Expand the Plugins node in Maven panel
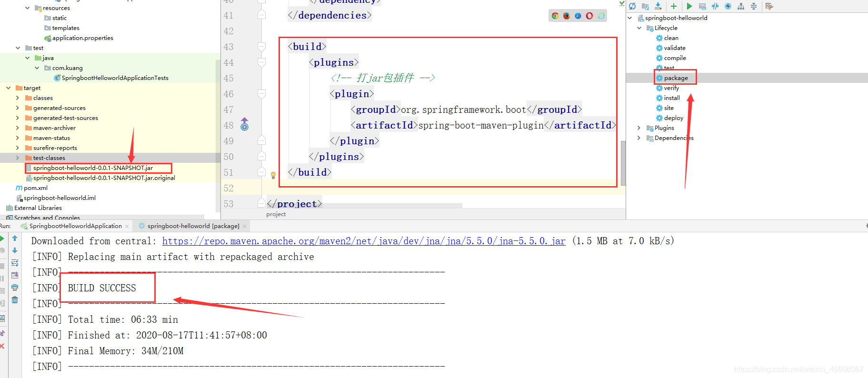The width and height of the screenshot is (868, 378). (639, 128)
